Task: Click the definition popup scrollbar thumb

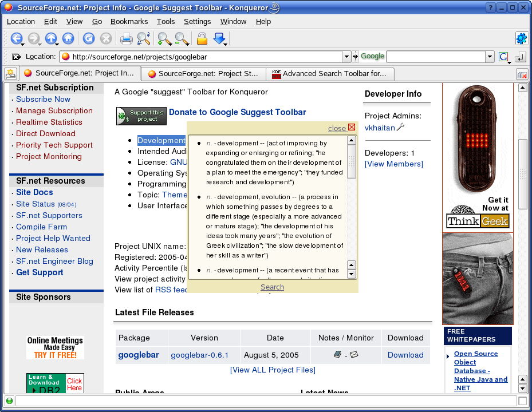Action: (352, 162)
